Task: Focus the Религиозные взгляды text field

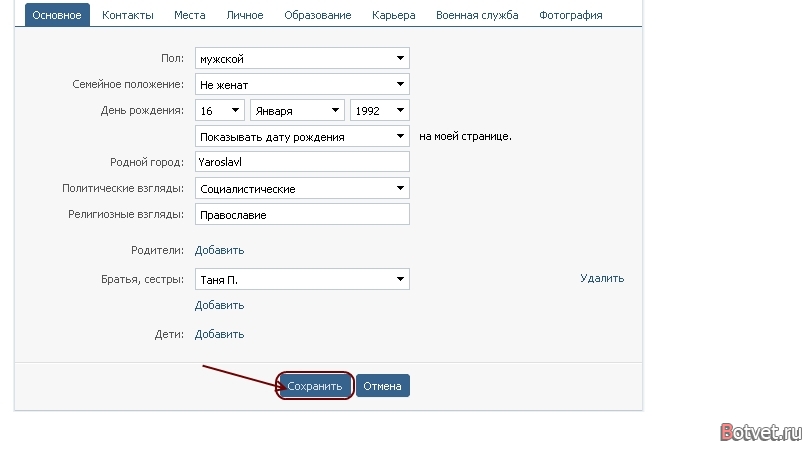Action: (x=302, y=214)
